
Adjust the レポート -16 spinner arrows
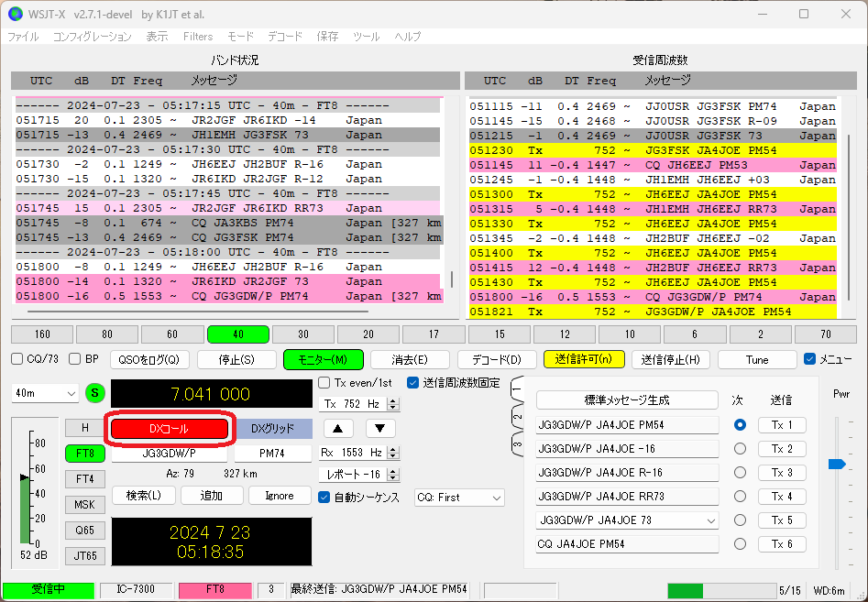[x=393, y=475]
